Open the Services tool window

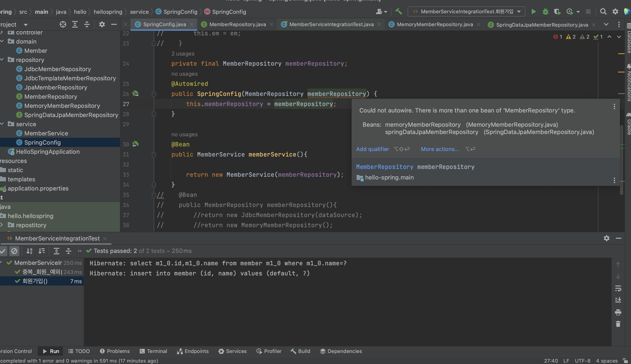[x=232, y=351]
